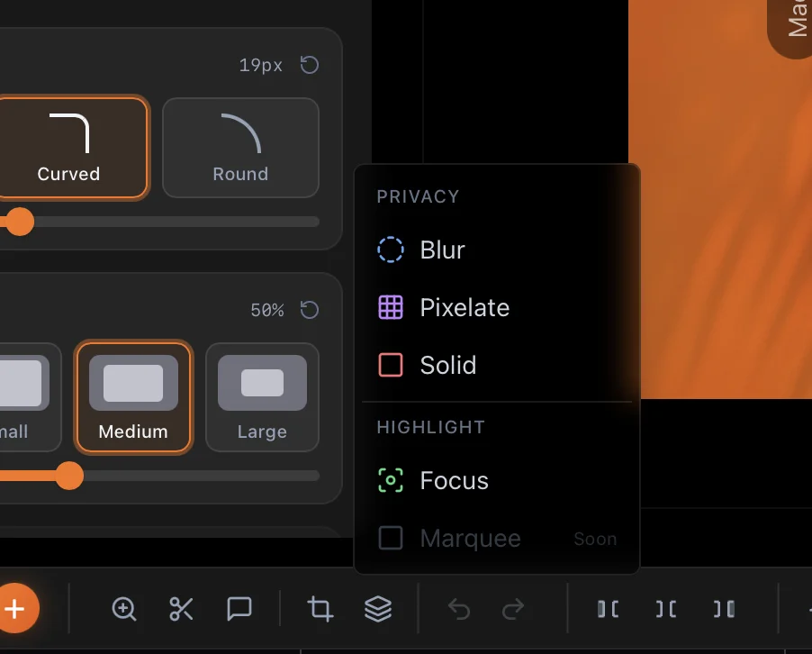The width and height of the screenshot is (812, 654).
Task: Click the trim-start bracket icon
Action: pyautogui.click(x=608, y=609)
